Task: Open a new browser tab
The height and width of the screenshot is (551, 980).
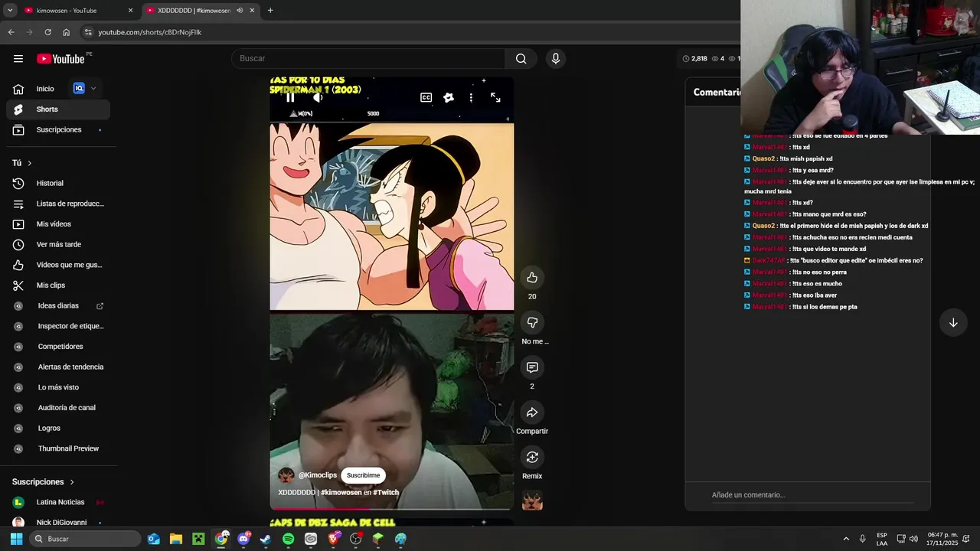Action: pos(270,11)
